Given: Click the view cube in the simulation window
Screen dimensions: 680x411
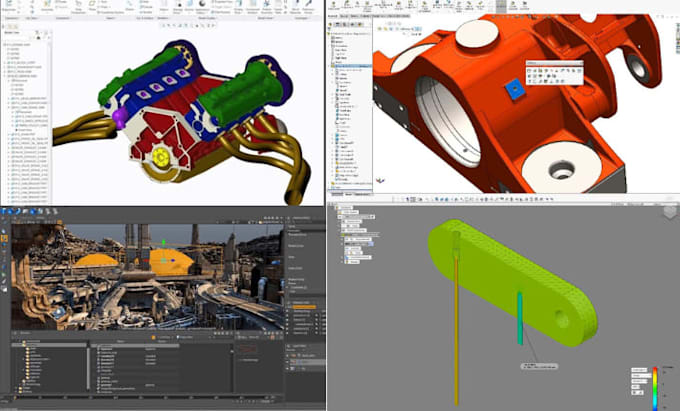Looking at the screenshot, I should pyautogui.click(x=670, y=212).
